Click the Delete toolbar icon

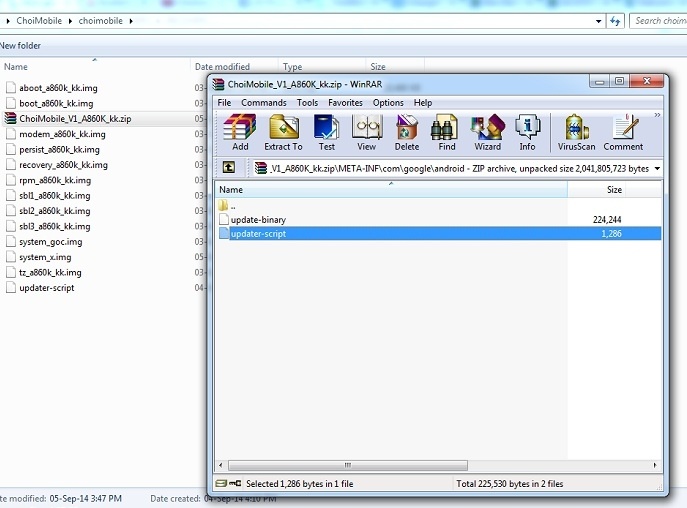click(407, 132)
